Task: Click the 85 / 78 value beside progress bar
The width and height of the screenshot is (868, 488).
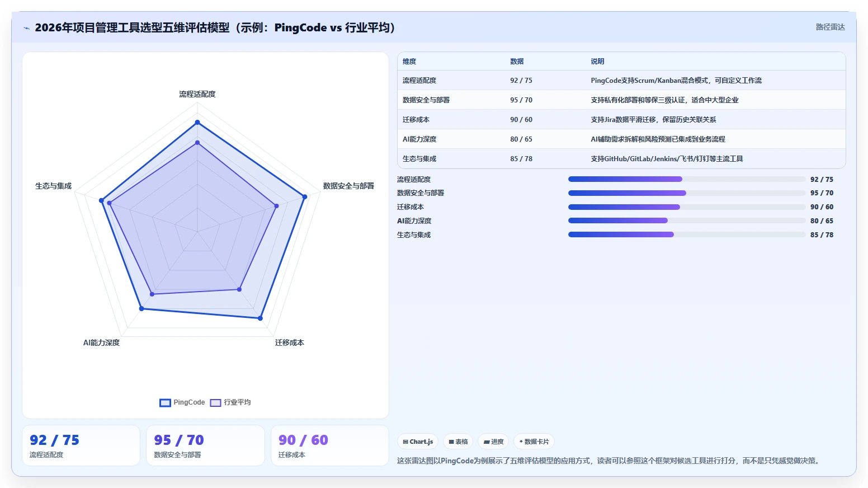Action: (x=822, y=235)
